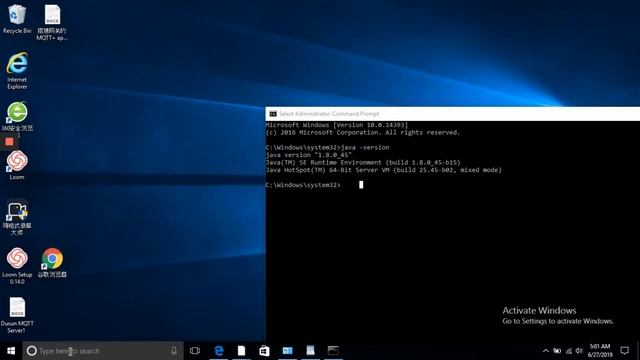Click the '(c) 2016 Microsoft Corporation' line
Viewport: 640px width, 360px height.
coord(363,133)
